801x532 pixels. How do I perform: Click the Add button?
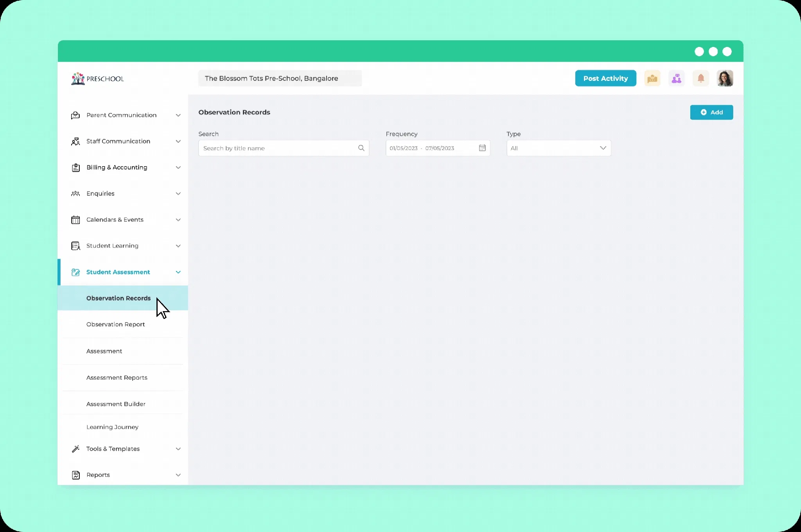(711, 113)
